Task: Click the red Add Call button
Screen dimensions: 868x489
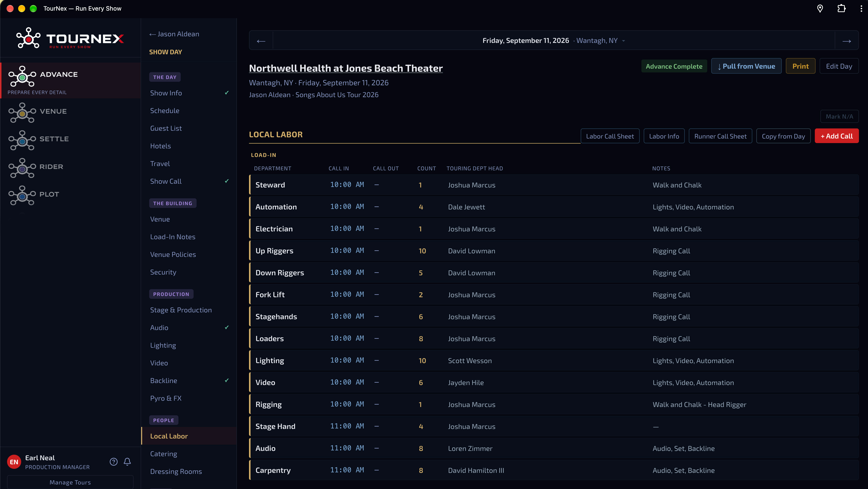Action: click(836, 136)
